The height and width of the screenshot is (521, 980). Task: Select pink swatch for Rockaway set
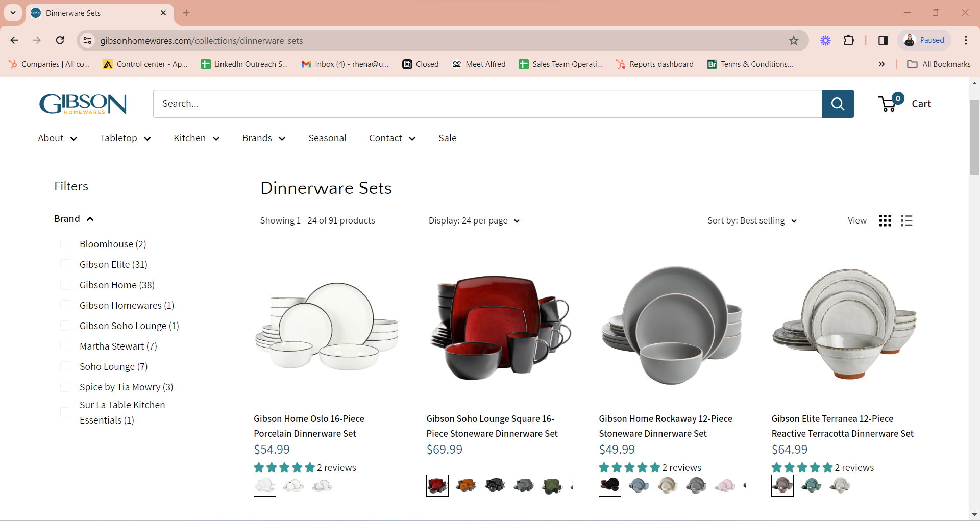(x=725, y=485)
